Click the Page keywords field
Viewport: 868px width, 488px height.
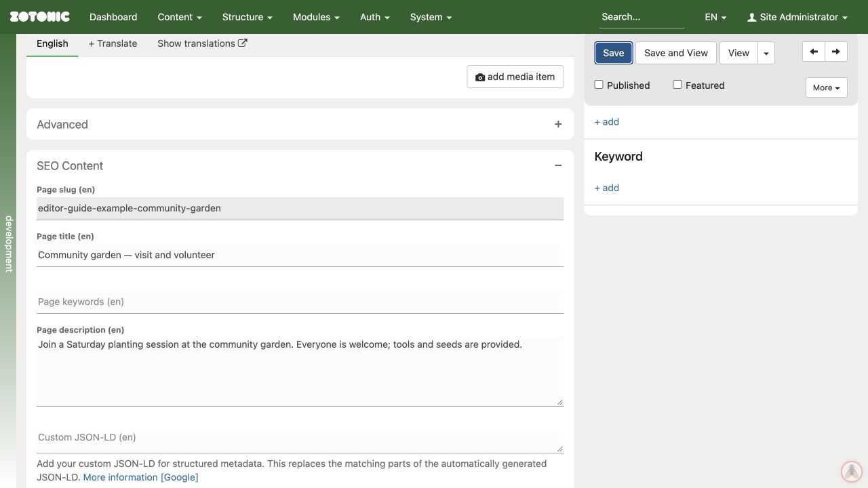pyautogui.click(x=300, y=302)
